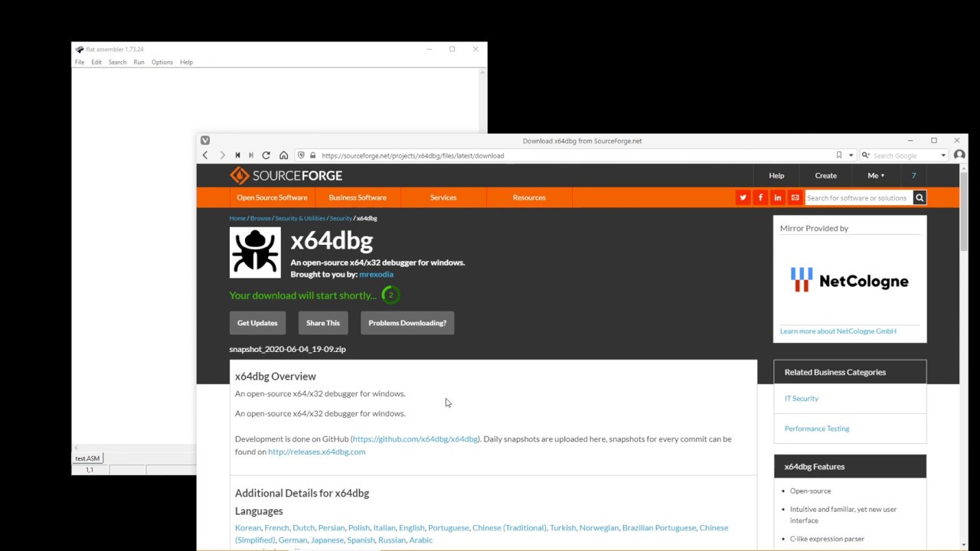Click the SourceForge logo
This screenshot has width=980, height=551.
click(286, 176)
